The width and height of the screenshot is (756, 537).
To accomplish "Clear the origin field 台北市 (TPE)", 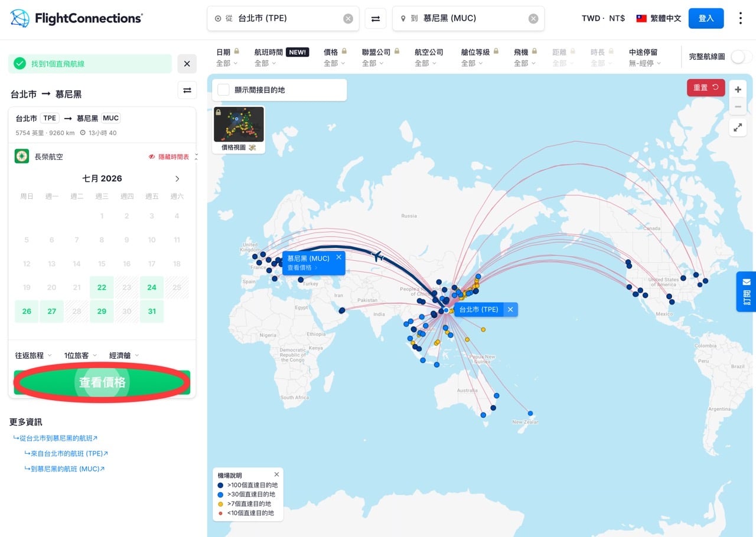I will pyautogui.click(x=348, y=18).
